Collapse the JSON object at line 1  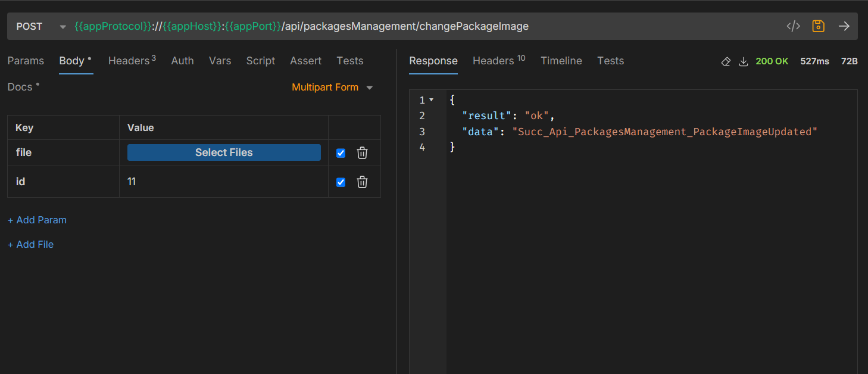(x=432, y=99)
